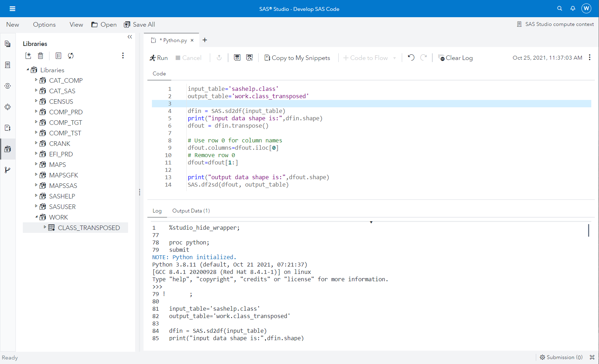The height and width of the screenshot is (364, 599).
Task: Click the Run button to execute code
Action: 159,58
